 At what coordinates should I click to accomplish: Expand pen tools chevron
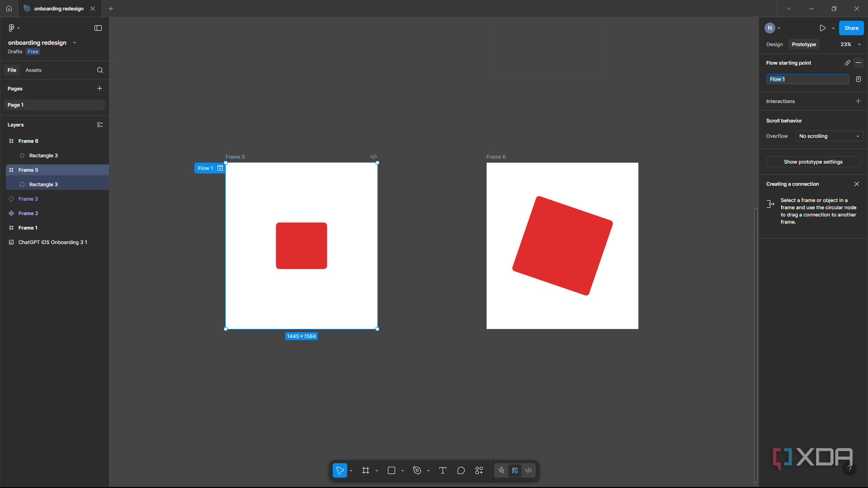428,470
